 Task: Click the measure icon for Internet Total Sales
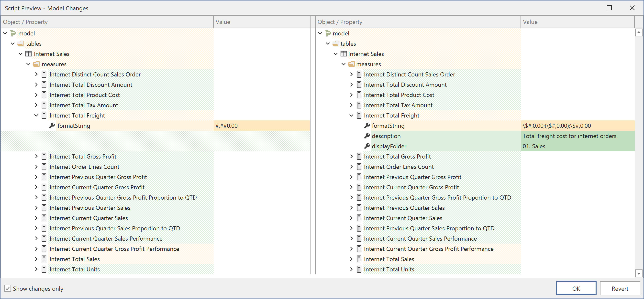coord(44,259)
